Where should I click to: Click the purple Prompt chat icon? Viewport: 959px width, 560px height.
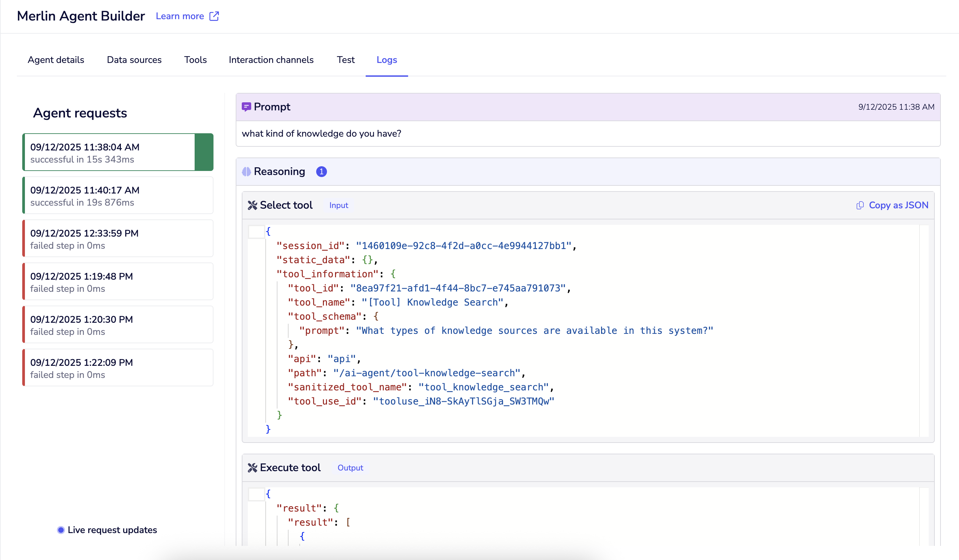246,107
